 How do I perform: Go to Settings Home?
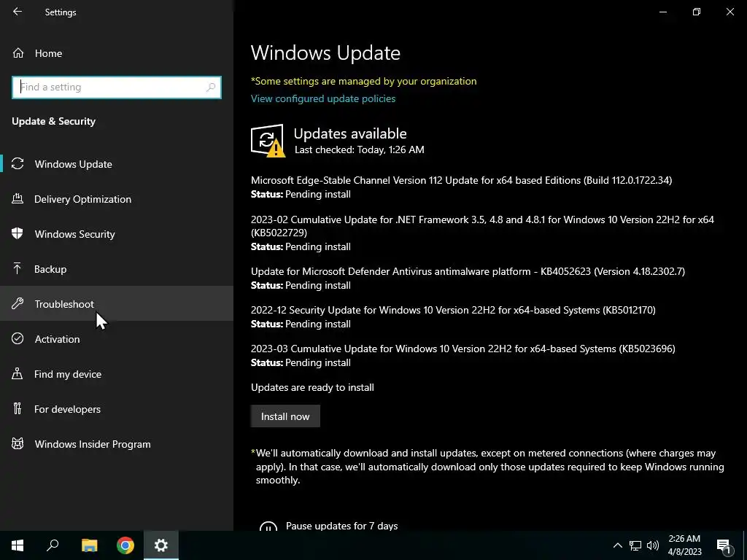[117, 53]
